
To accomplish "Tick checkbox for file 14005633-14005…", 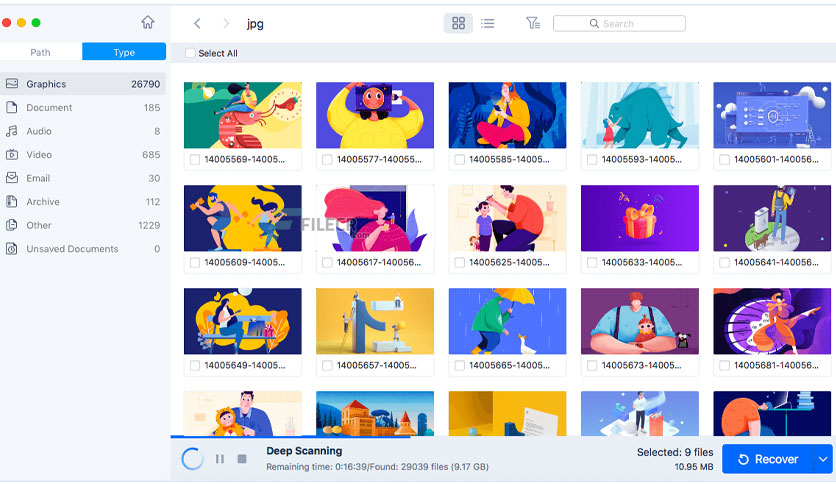I will point(591,262).
